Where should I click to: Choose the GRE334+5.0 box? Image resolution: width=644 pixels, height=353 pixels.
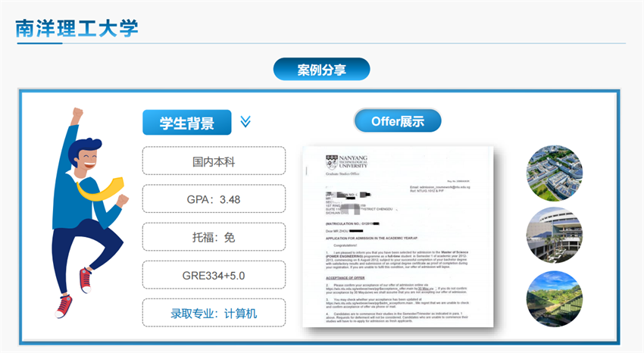point(214,275)
